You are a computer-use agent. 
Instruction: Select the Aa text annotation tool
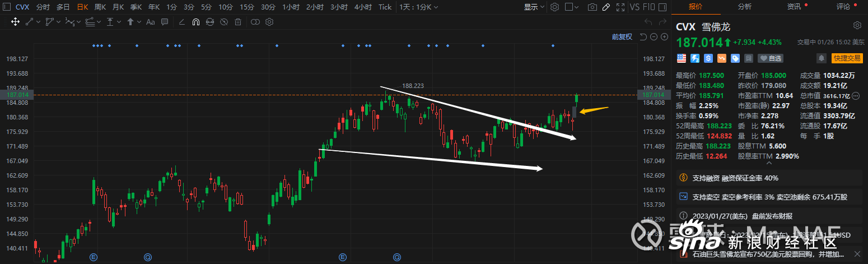[150, 22]
